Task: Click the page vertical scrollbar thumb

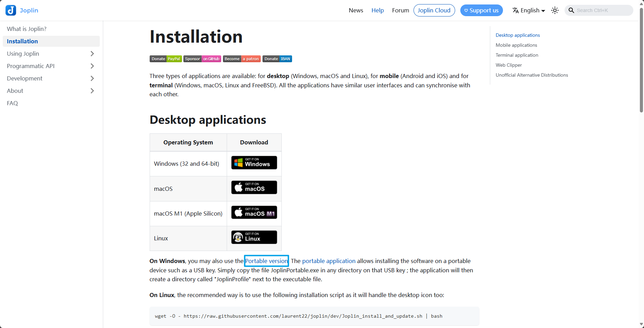Action: click(641, 60)
